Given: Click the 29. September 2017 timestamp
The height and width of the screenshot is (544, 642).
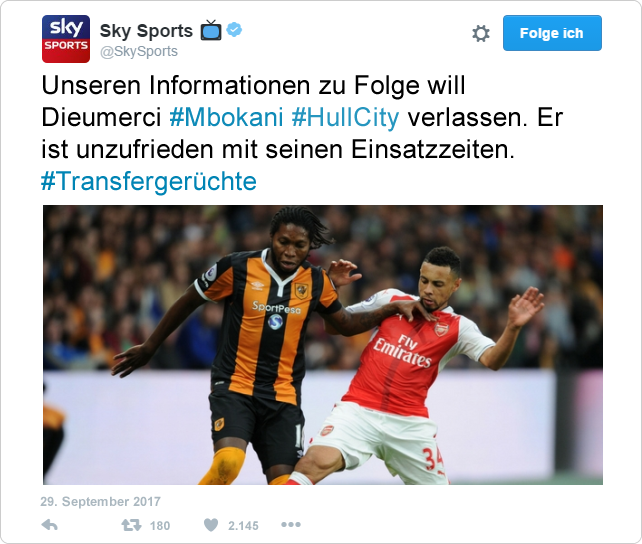Looking at the screenshot, I should click(x=100, y=501).
